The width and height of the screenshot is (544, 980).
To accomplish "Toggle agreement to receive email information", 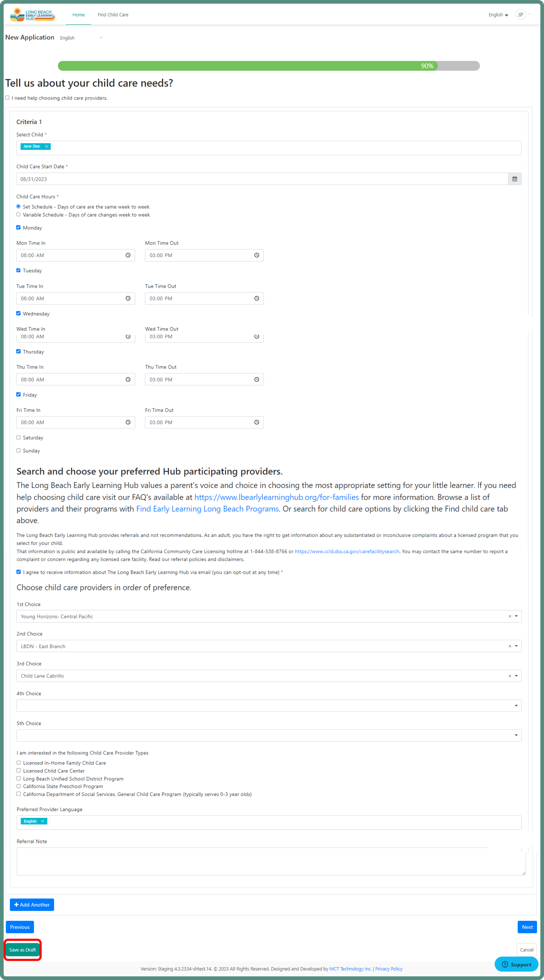I will [x=19, y=572].
